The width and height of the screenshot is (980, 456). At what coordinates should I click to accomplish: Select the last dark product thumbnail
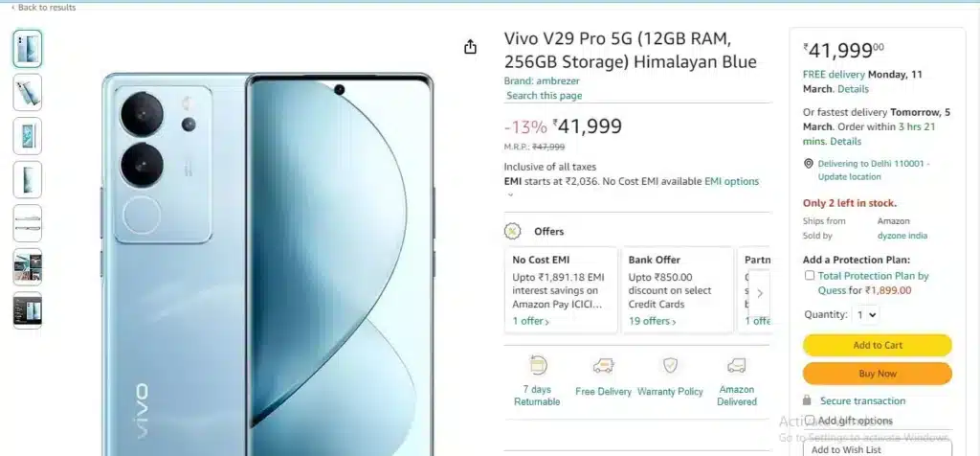point(28,310)
